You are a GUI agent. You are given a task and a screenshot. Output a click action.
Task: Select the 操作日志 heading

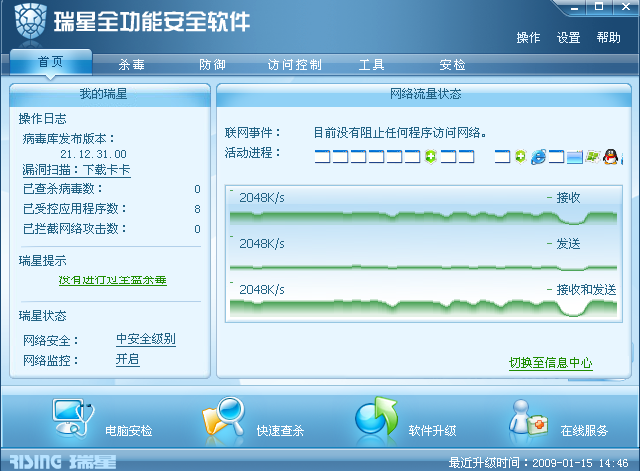point(42,119)
